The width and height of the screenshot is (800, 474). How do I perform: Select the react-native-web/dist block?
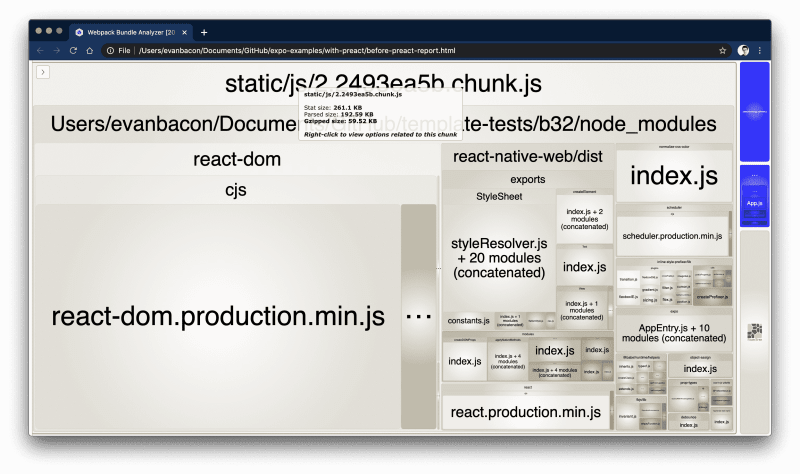coord(528,157)
